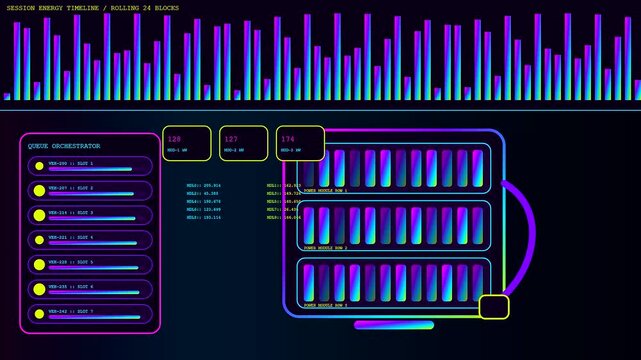This screenshot has width=641, height=360.
Task: Click the Session Energy Timeline heading
Action: 93,8
